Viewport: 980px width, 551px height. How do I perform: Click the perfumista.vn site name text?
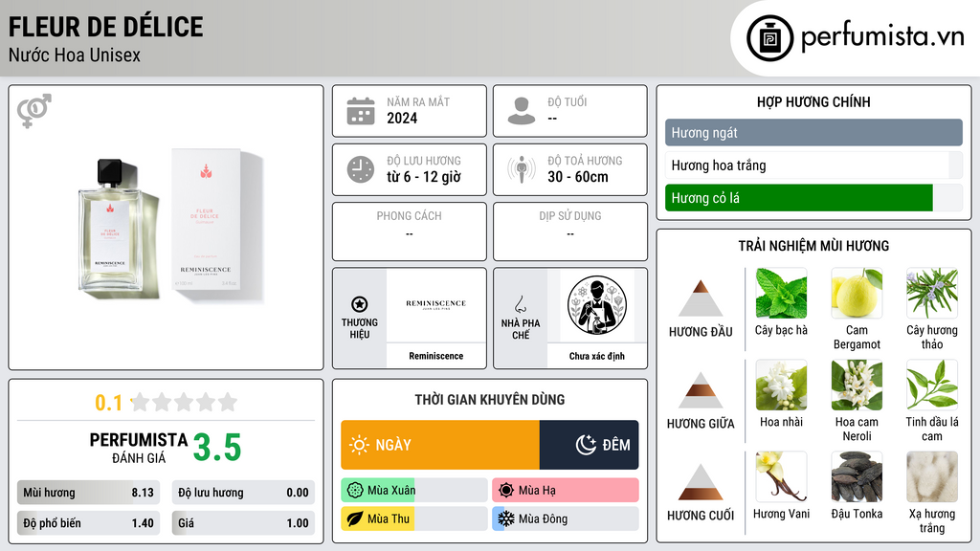tap(882, 35)
